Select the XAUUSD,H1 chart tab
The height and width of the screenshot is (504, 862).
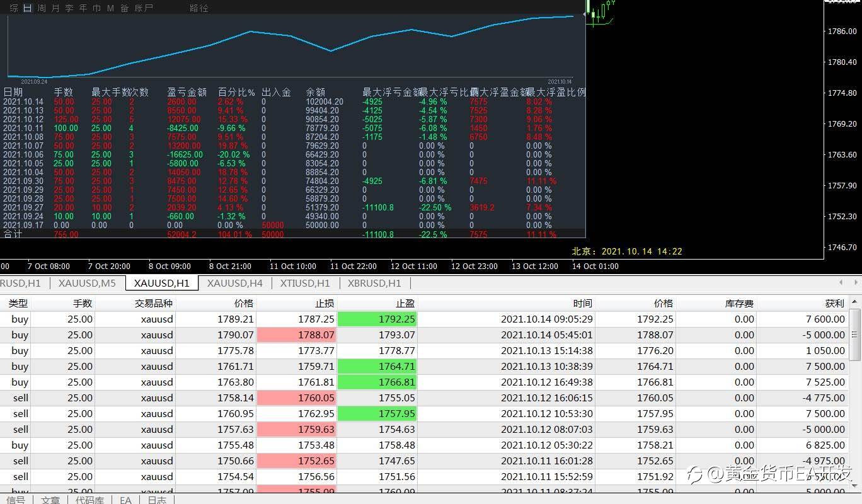click(162, 283)
